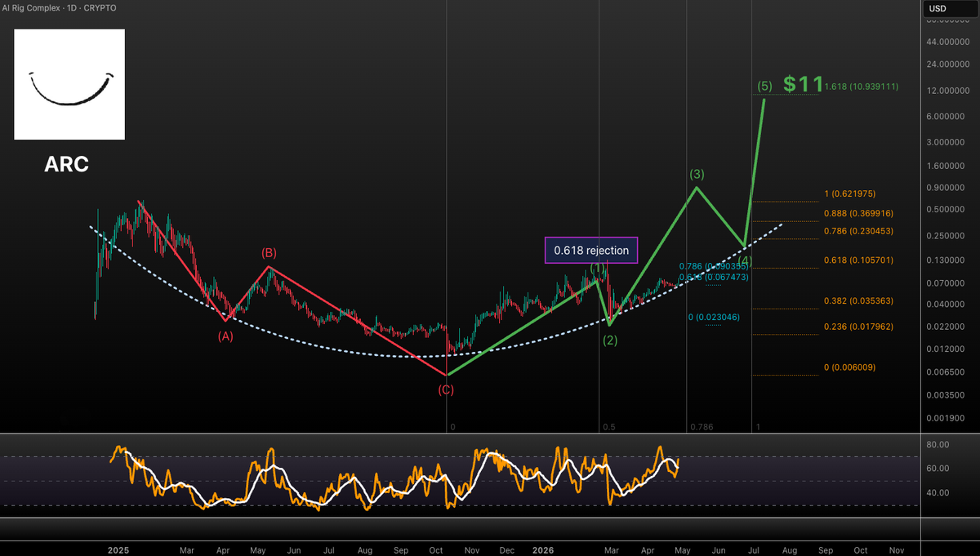Click the 0.250000 price axis value

[x=947, y=236]
